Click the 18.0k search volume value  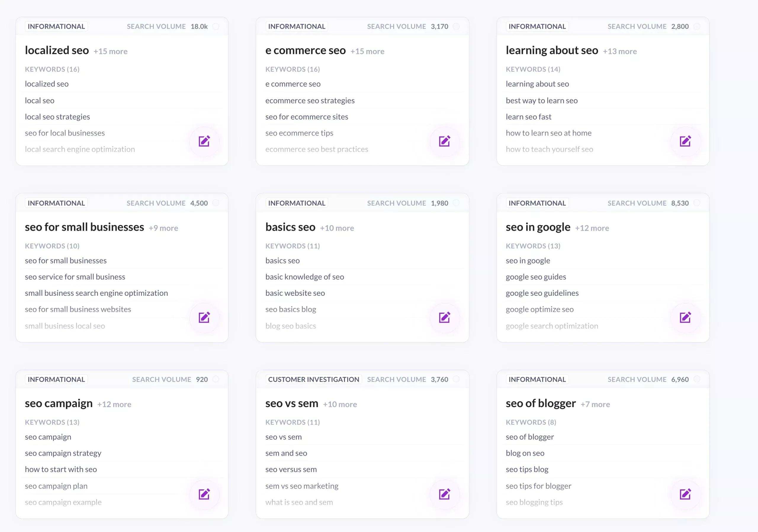point(199,26)
